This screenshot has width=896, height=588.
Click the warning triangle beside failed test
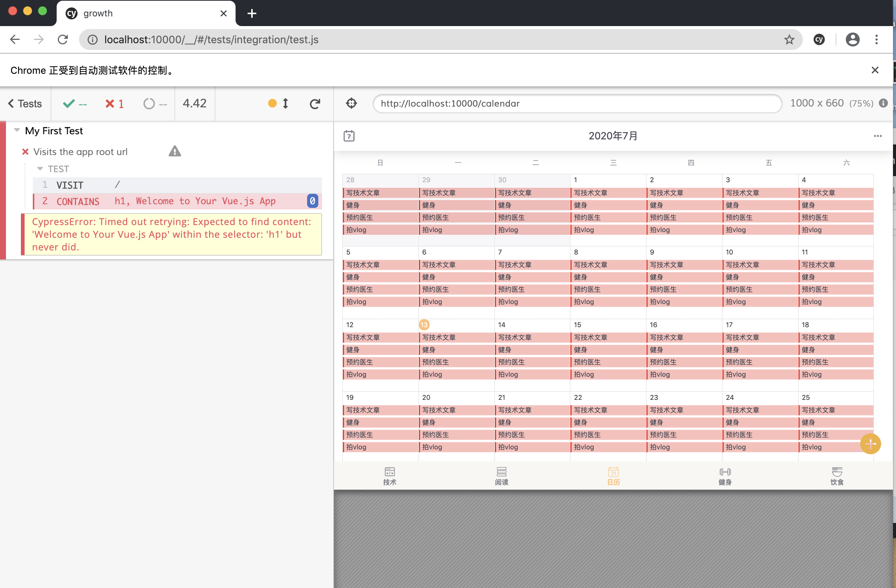(175, 151)
